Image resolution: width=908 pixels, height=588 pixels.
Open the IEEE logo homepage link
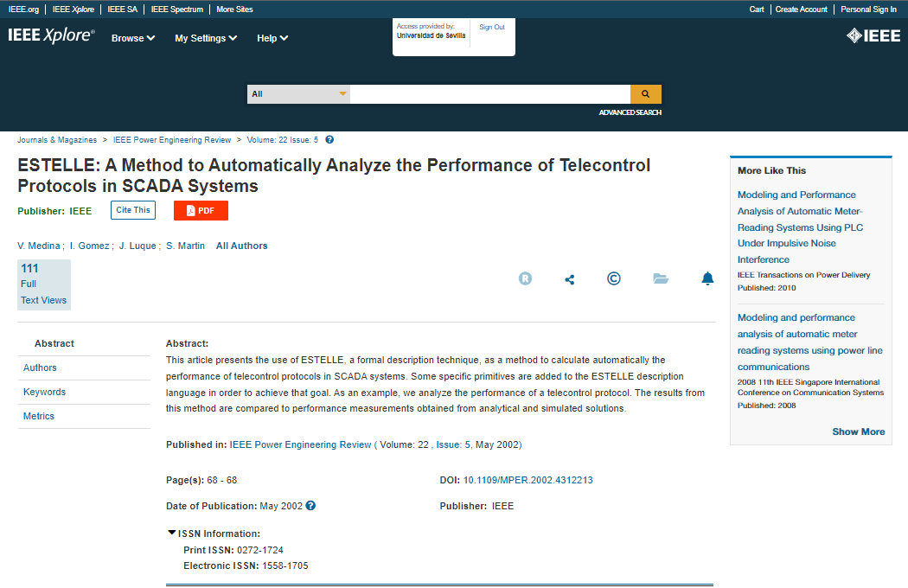pyautogui.click(x=873, y=35)
